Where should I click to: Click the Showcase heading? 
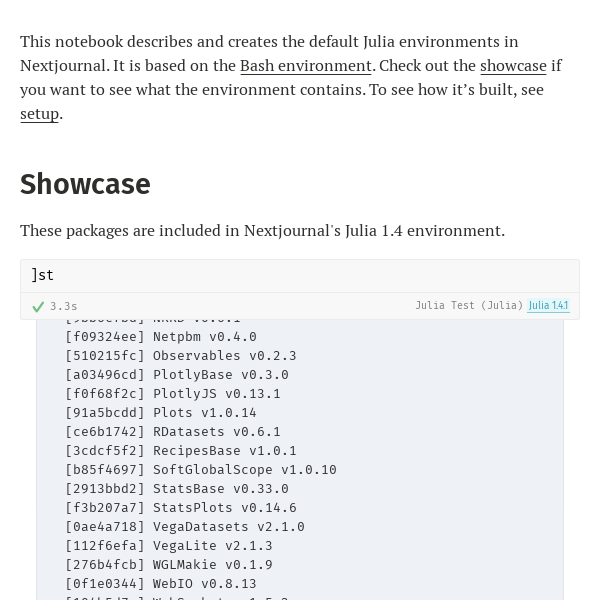point(85,184)
